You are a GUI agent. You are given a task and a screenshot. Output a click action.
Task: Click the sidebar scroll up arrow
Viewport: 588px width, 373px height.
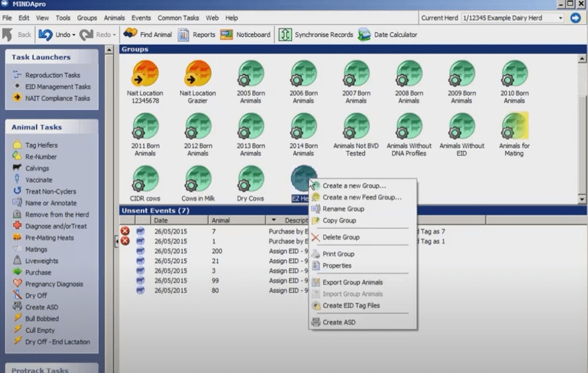click(x=109, y=49)
